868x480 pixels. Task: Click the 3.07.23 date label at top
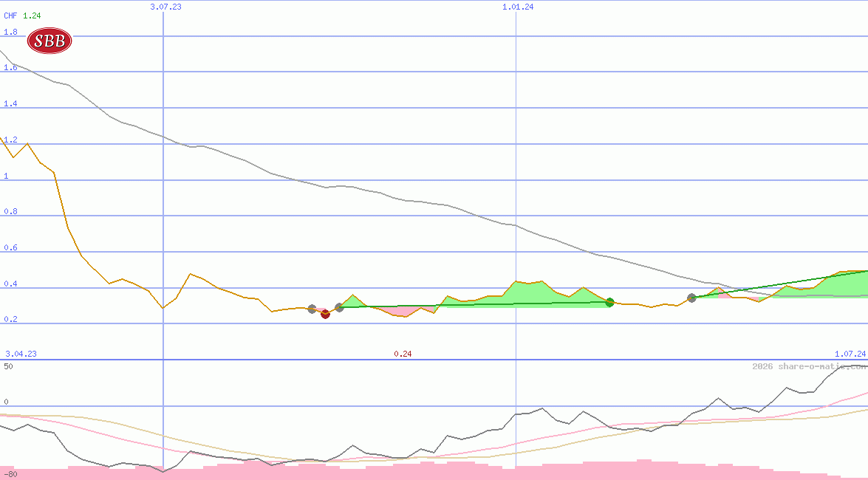165,7
